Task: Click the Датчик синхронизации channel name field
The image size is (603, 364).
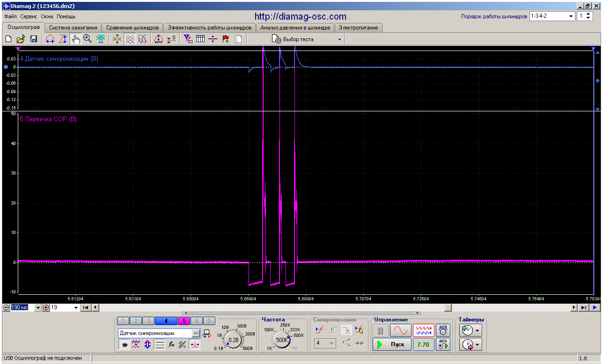Action: pyautogui.click(x=155, y=333)
